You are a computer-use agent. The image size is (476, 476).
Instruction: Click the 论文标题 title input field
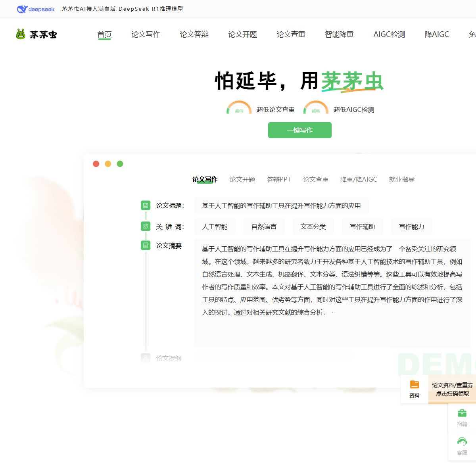click(x=281, y=205)
